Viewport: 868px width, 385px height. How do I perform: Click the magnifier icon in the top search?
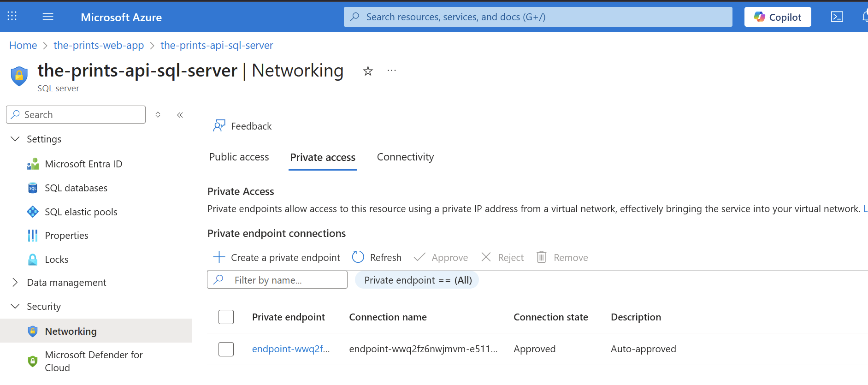pyautogui.click(x=354, y=17)
